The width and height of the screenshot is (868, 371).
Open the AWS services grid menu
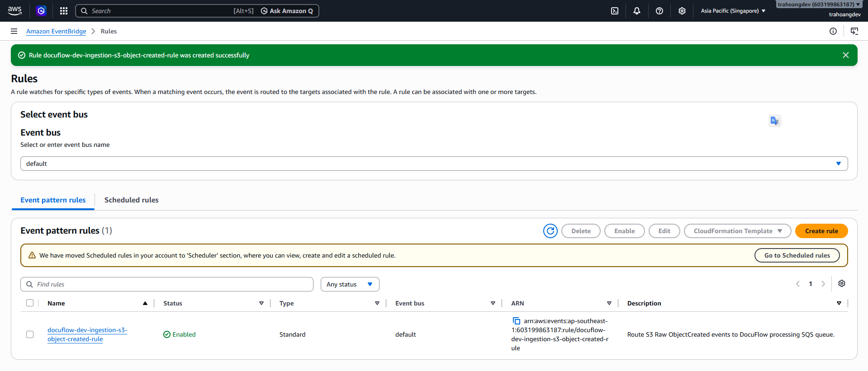tap(64, 11)
